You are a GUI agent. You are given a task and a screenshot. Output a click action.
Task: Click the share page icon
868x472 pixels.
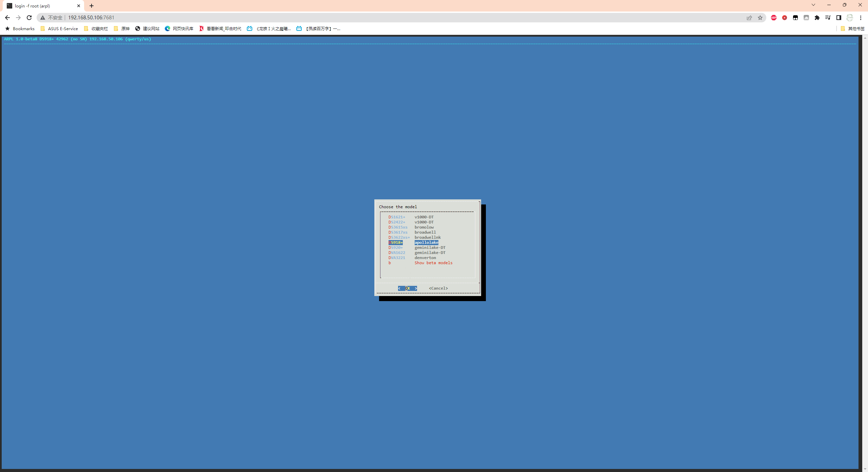[749, 18]
